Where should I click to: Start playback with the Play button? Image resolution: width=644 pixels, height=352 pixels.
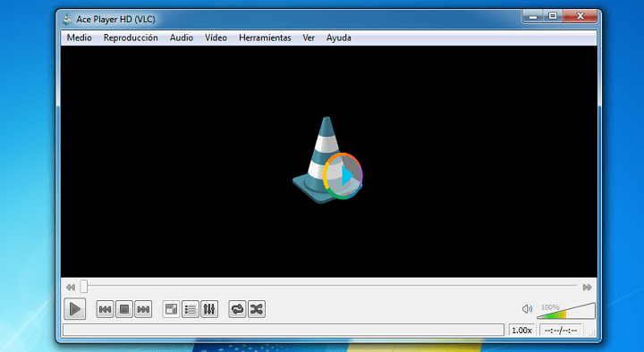click(75, 309)
